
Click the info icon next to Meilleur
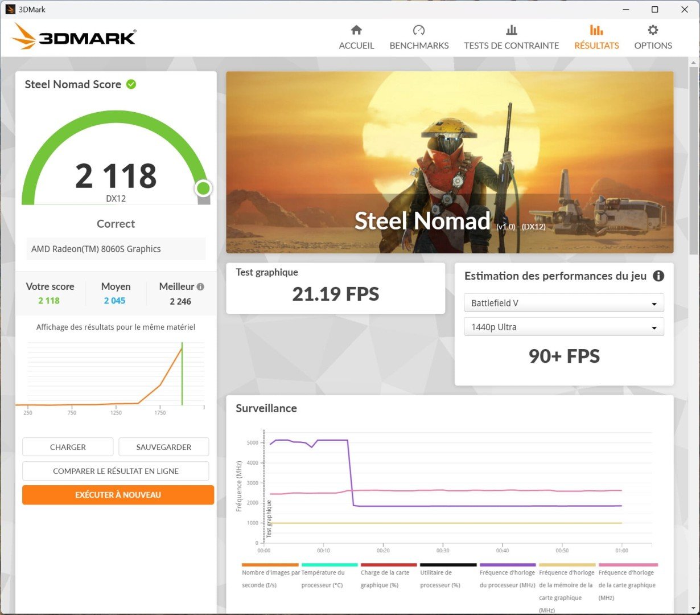coord(200,287)
